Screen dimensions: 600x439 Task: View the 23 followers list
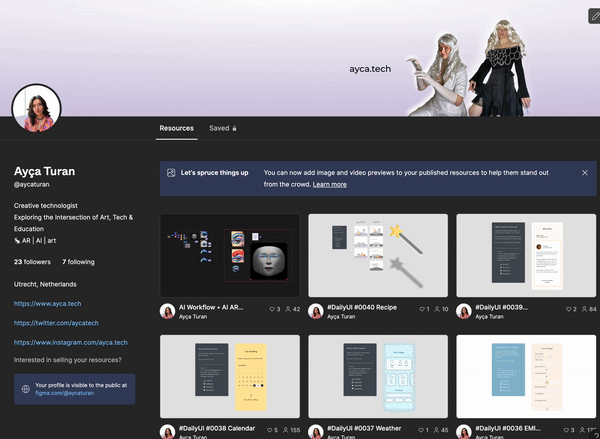(32, 262)
